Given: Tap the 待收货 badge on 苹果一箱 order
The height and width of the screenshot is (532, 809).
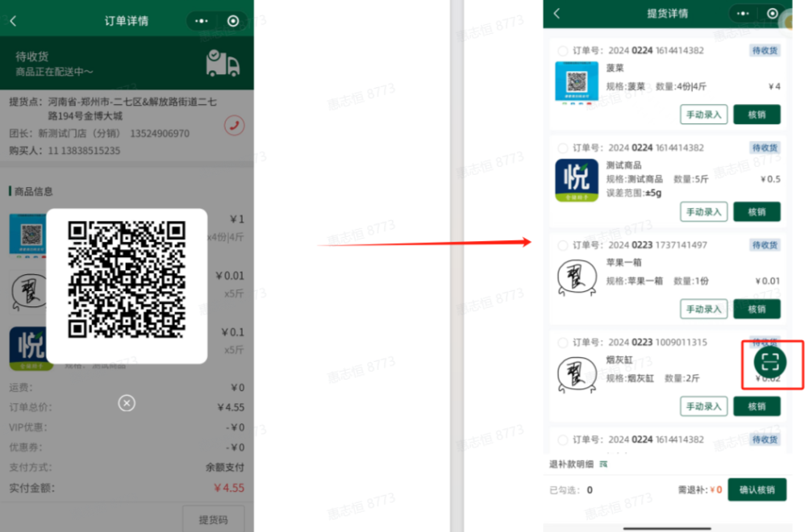Looking at the screenshot, I should click(x=765, y=245).
